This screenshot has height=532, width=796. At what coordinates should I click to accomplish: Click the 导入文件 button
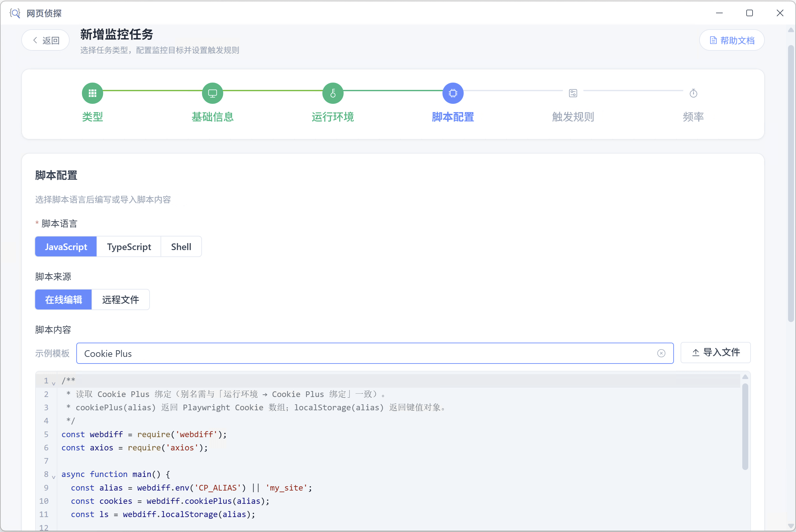[716, 353]
